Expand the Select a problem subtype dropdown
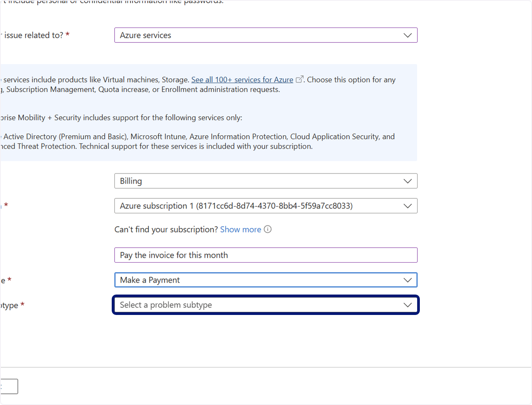Screen dimensions: 532x405 [266, 305]
